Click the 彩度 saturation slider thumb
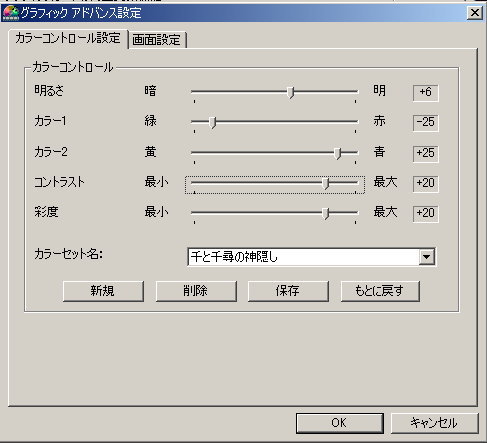This screenshot has height=443, width=487. point(326,213)
